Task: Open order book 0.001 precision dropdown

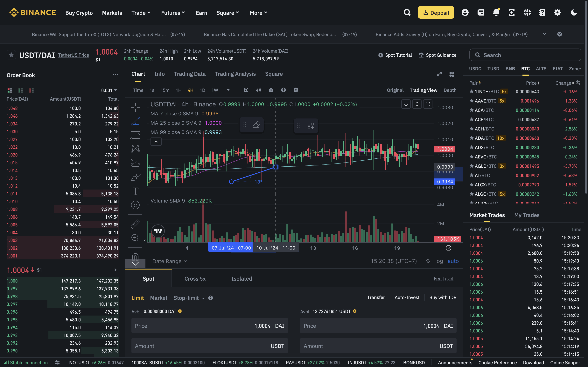Action: [109, 90]
